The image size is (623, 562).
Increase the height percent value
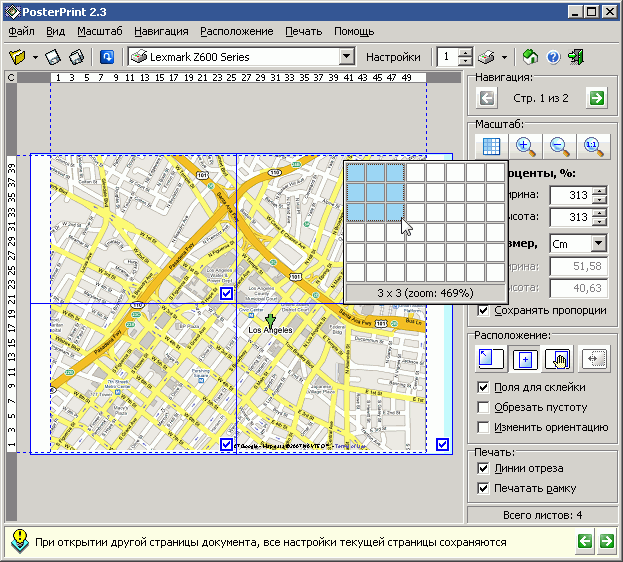(x=599, y=213)
